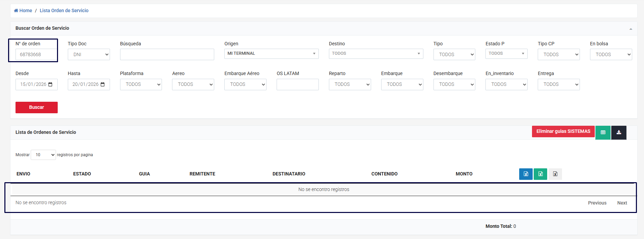Click the green table grid icon button
Image resolution: width=644 pixels, height=239 pixels.
tap(603, 133)
